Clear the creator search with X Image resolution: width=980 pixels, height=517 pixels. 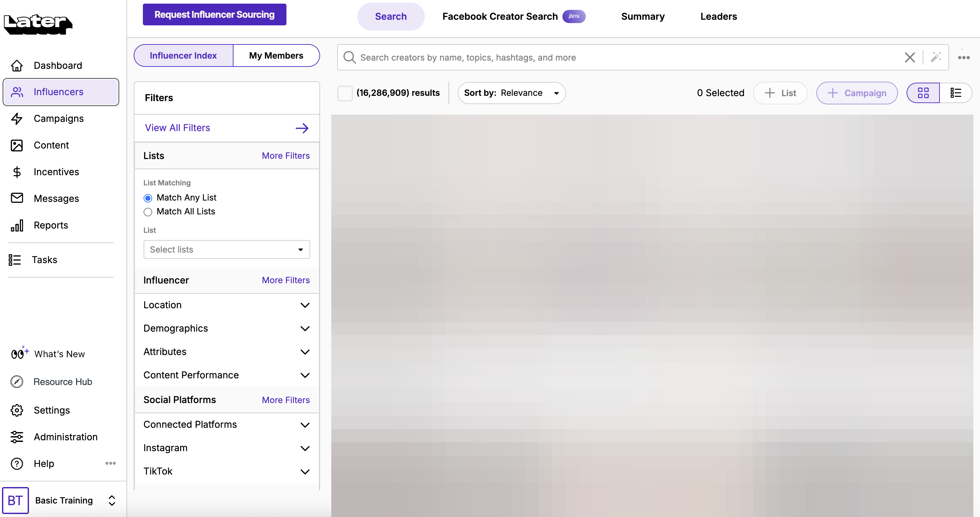point(910,57)
